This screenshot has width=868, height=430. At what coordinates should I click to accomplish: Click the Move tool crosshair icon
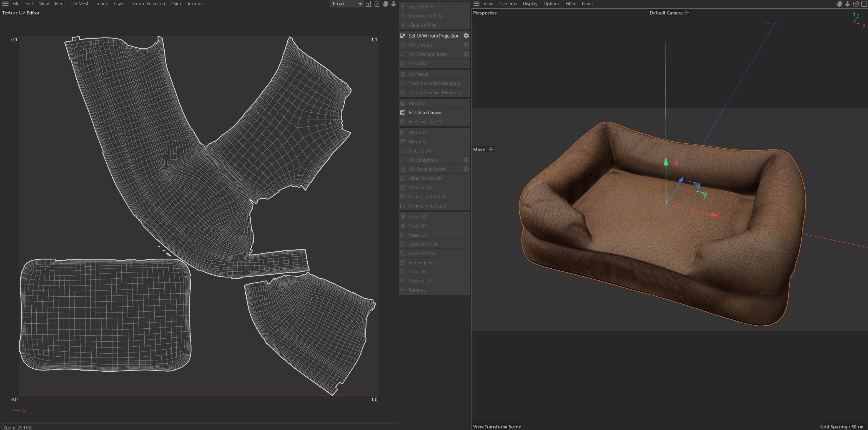pos(491,149)
